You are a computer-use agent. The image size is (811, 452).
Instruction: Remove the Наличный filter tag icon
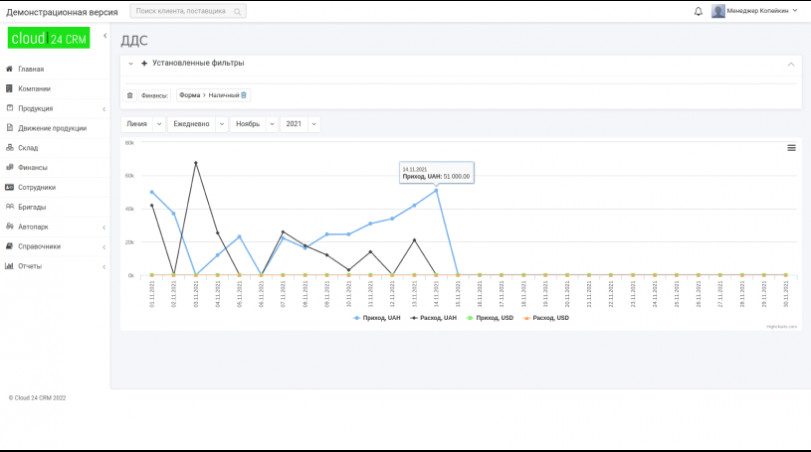[244, 95]
